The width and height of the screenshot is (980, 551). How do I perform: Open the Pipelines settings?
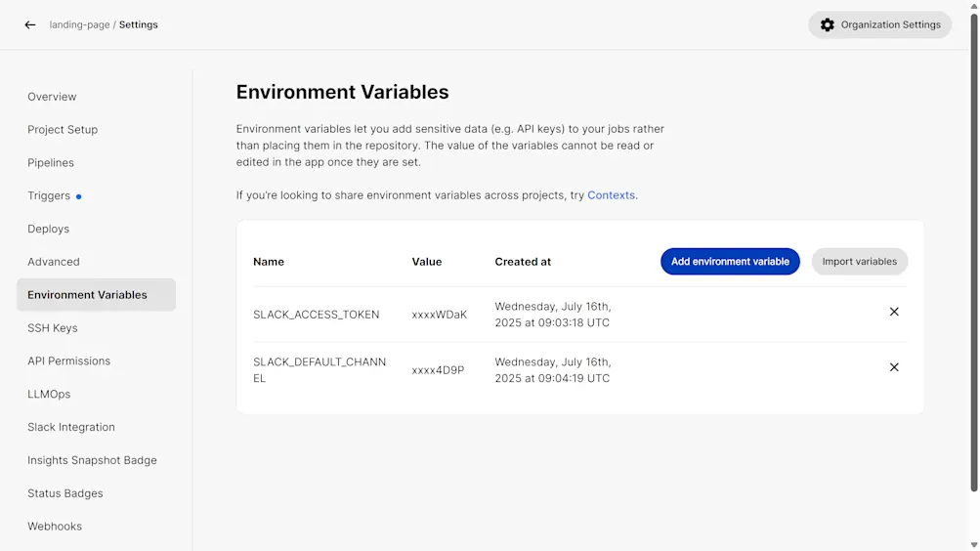[x=51, y=163]
